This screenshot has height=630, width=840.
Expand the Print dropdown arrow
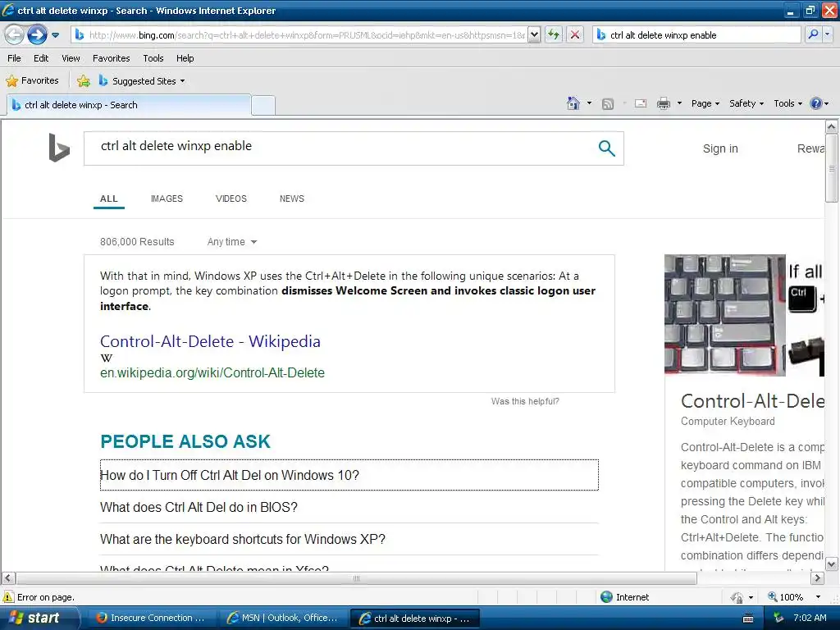click(679, 103)
